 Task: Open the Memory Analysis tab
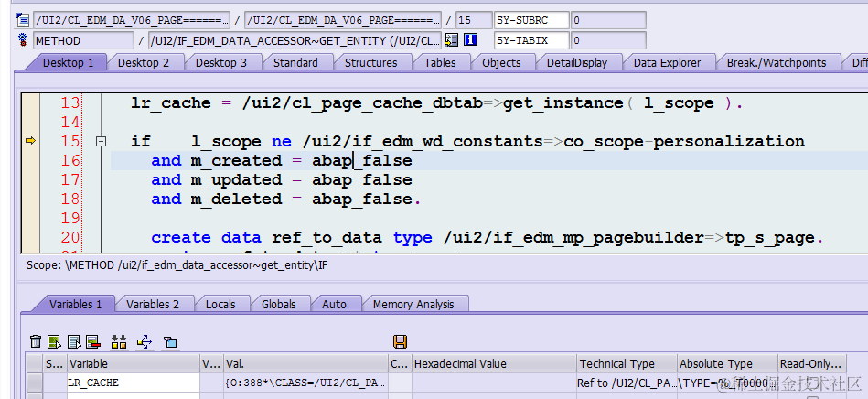[413, 304]
